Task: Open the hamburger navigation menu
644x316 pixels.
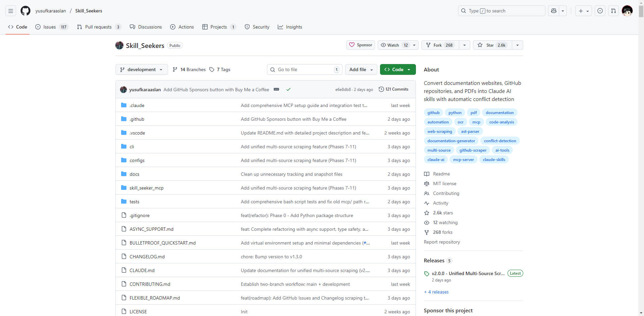Action: (x=11, y=11)
